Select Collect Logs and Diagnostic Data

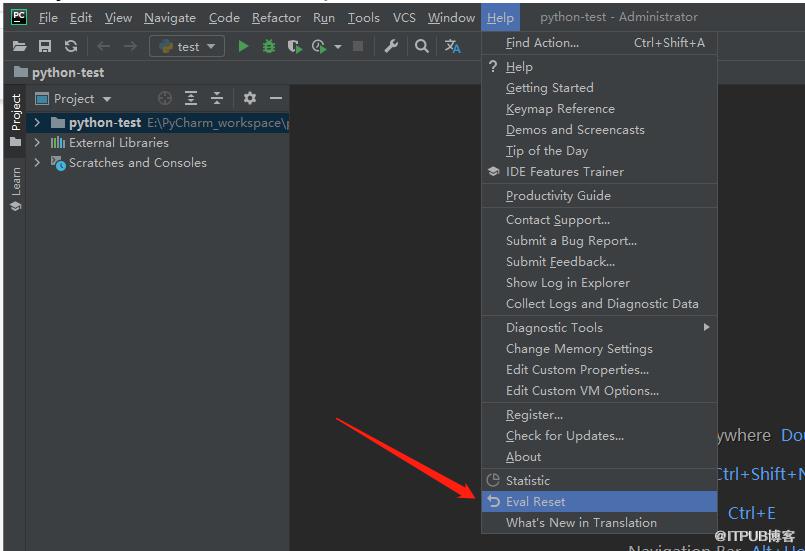pos(599,304)
